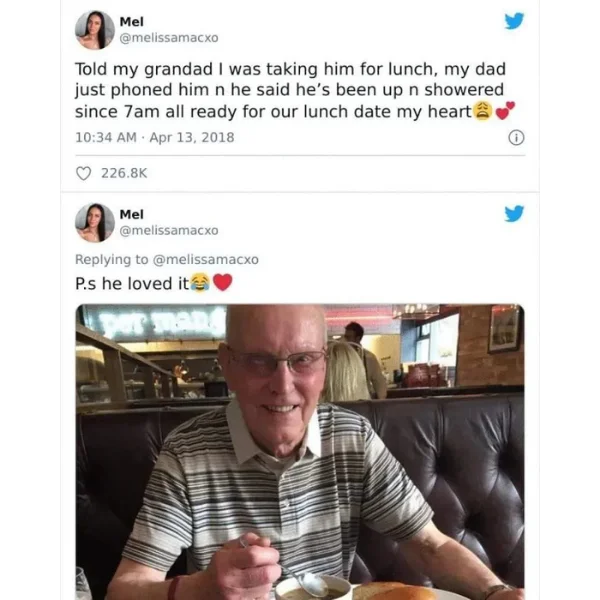This screenshot has width=600, height=600.
Task: Open Mel's avatar on the first tweet
Action: pyautogui.click(x=95, y=30)
